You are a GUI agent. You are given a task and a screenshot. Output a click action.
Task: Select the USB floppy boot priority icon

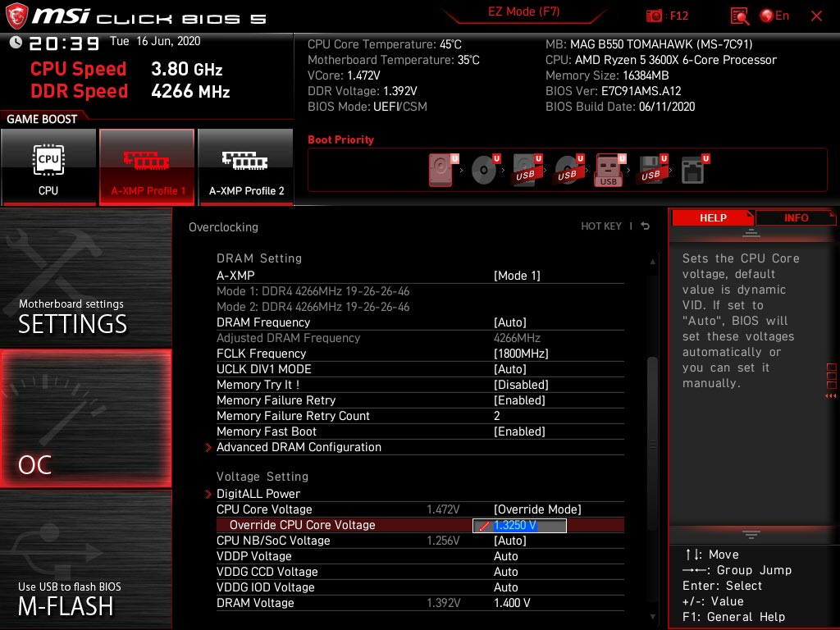pos(652,170)
